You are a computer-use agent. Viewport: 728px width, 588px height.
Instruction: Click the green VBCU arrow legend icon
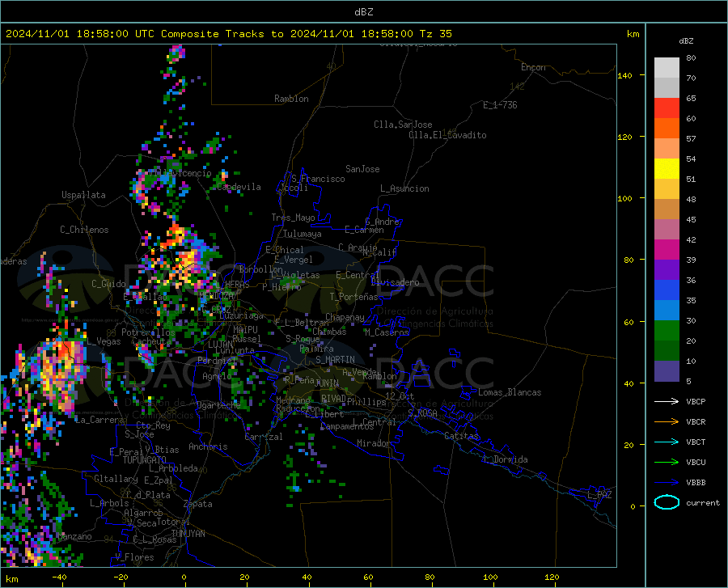(667, 463)
